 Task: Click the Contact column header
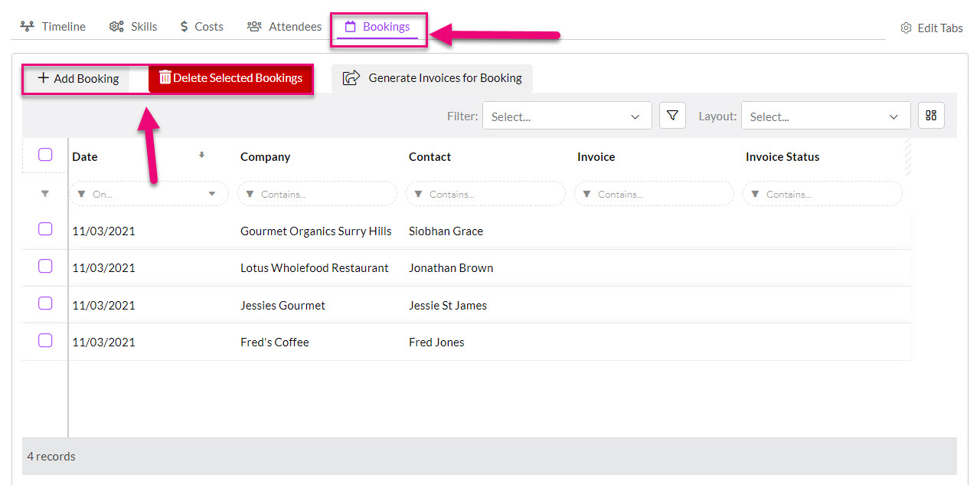point(430,156)
